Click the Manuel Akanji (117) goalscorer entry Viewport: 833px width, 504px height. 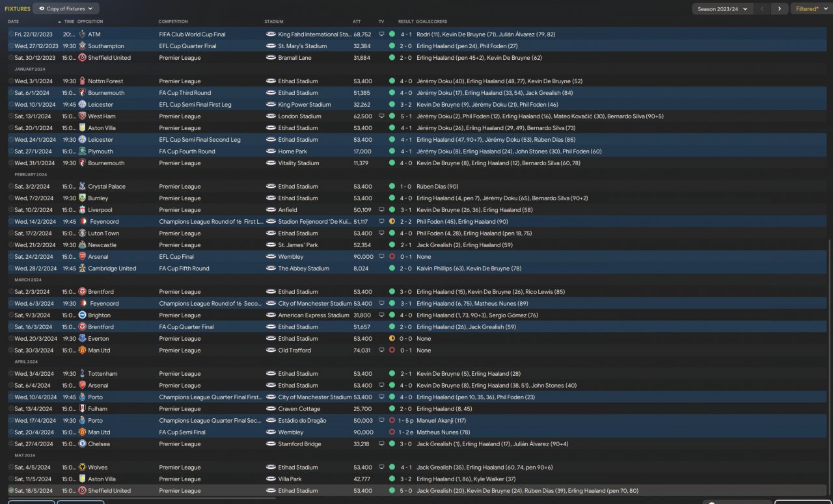pos(442,421)
